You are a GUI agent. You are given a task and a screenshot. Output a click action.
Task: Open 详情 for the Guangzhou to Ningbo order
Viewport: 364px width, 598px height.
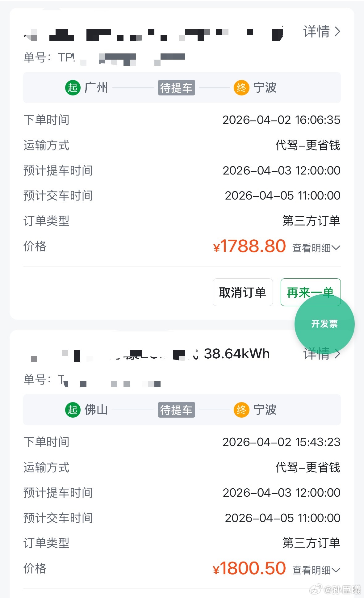[x=321, y=32]
